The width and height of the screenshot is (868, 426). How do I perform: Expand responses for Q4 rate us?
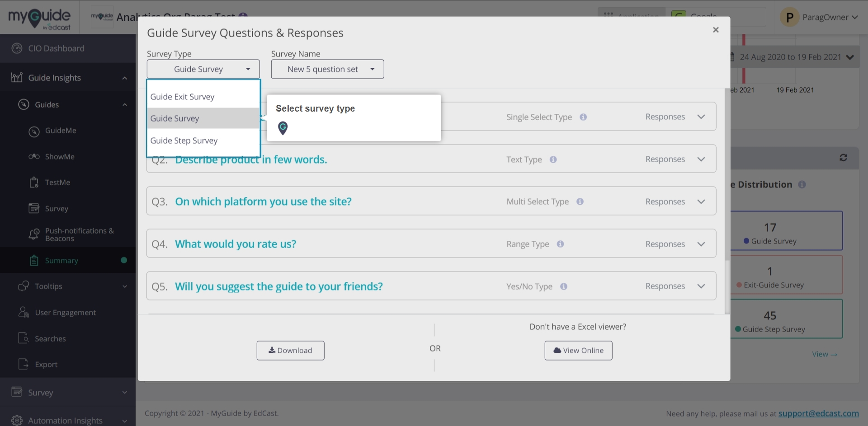701,244
